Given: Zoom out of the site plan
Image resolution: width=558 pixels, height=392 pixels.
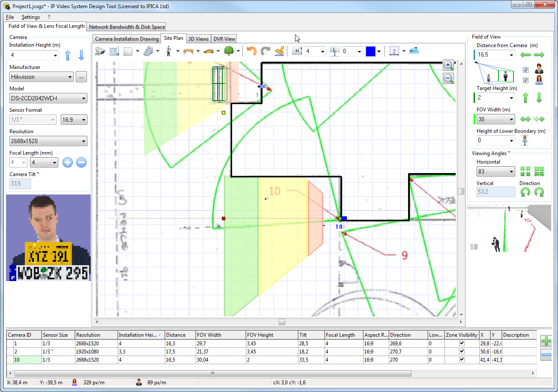Looking at the screenshot, I should pyautogui.click(x=448, y=78).
